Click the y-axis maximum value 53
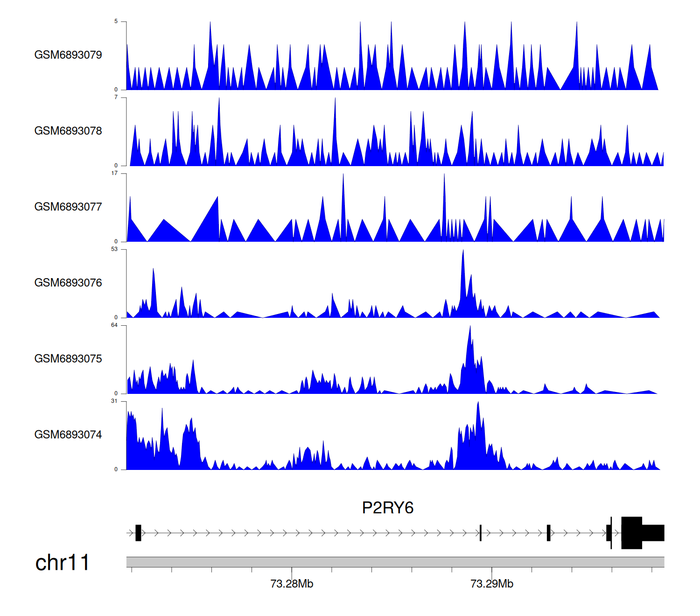Viewport: 700px width, 616px height. click(114, 249)
